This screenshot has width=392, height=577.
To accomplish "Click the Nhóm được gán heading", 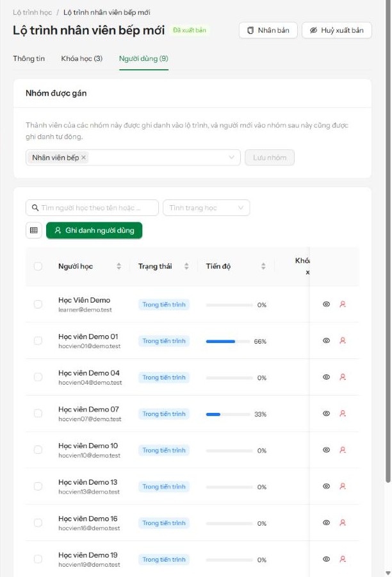I will click(56, 94).
